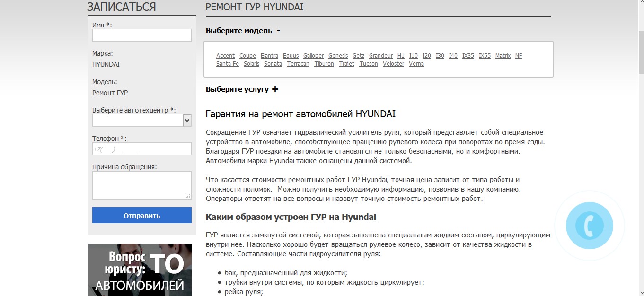Viewport: 644px width, 296px height.
Task: Open the 'Вопрос юристу' banner image
Action: pyautogui.click(x=140, y=270)
